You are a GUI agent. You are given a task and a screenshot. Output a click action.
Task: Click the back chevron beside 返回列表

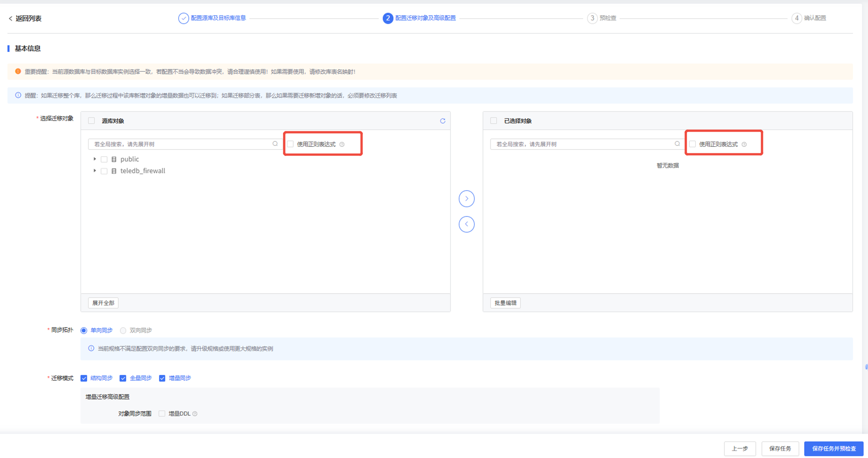coord(10,19)
